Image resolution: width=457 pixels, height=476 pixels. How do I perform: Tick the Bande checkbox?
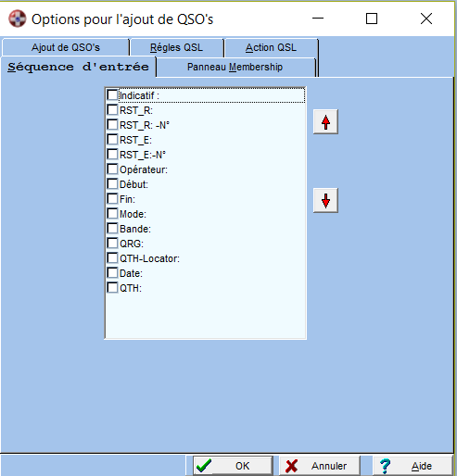112,229
